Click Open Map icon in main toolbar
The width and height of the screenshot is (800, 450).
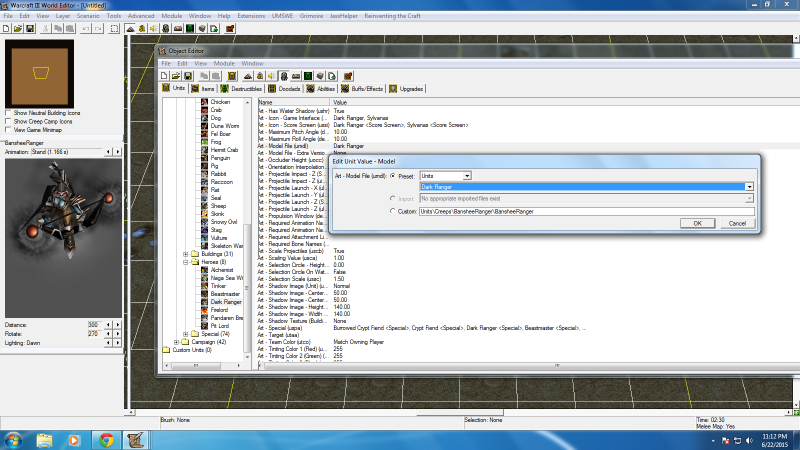click(18, 29)
